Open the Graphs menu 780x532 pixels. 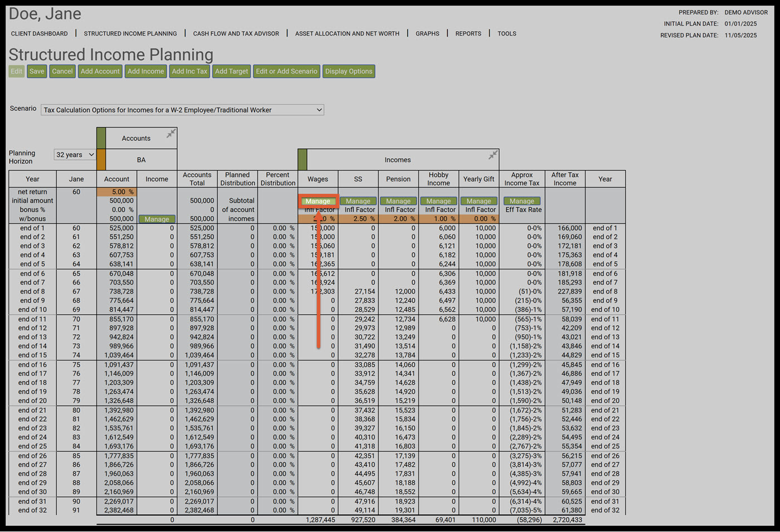pyautogui.click(x=427, y=33)
